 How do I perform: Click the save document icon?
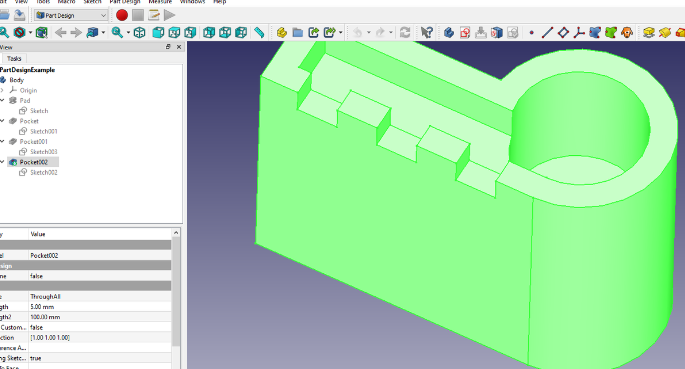tap(19, 15)
